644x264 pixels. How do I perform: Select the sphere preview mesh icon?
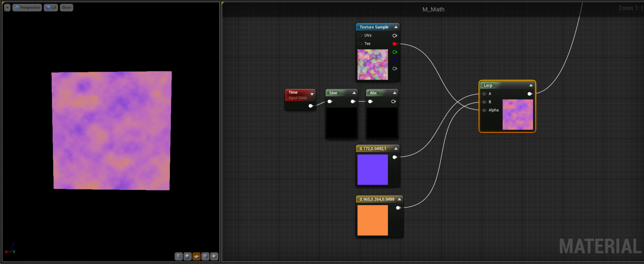(188, 256)
